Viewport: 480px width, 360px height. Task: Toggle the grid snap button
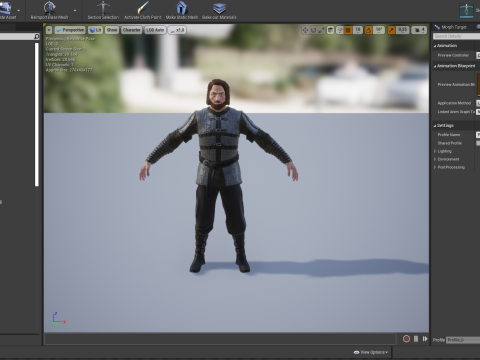tap(348, 30)
